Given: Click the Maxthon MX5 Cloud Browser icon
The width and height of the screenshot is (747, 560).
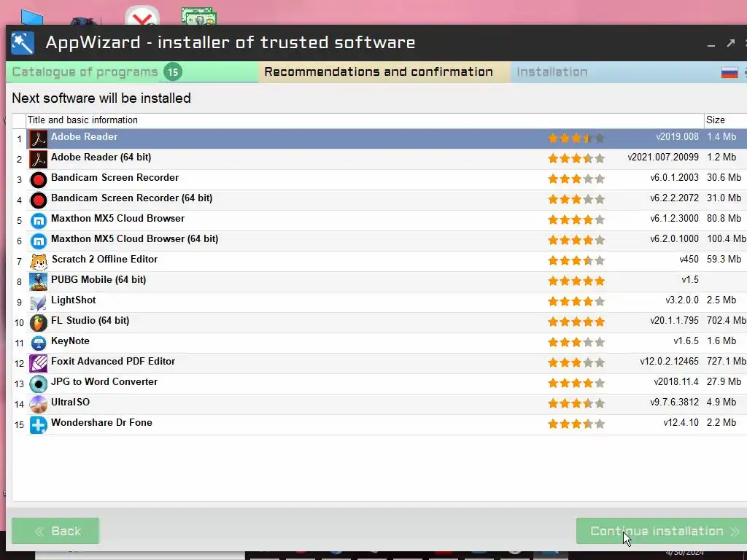Looking at the screenshot, I should [x=38, y=221].
